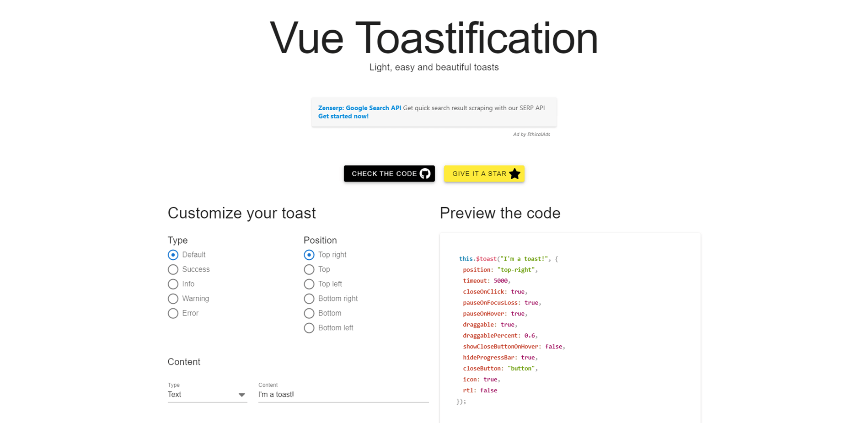Click the closeOnClick: true code line
Viewport: 868px width, 423px height.
pos(495,292)
